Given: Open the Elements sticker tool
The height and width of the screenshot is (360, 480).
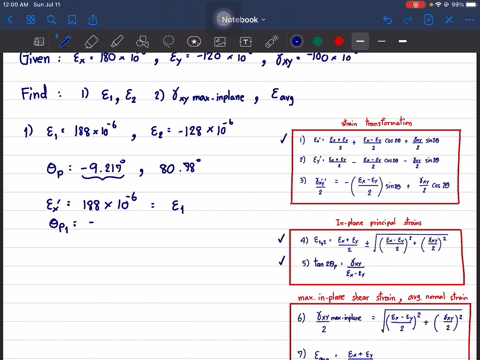Looking at the screenshot, I should pyautogui.click(x=194, y=42).
